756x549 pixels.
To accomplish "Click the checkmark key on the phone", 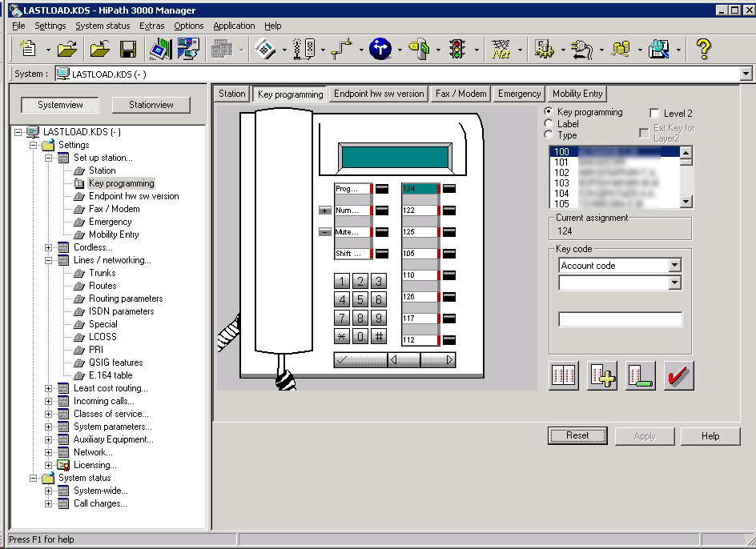I will tap(360, 360).
